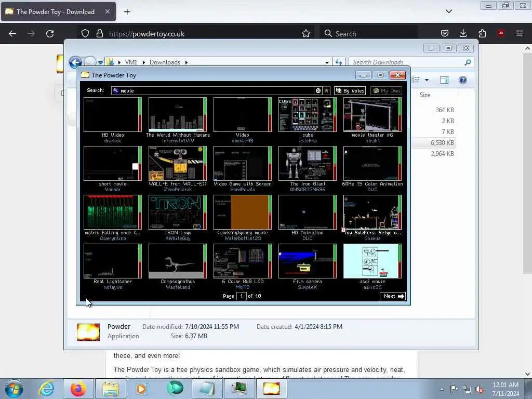Open Explorer help icon
This screenshot has height=399, width=532.
[462, 80]
